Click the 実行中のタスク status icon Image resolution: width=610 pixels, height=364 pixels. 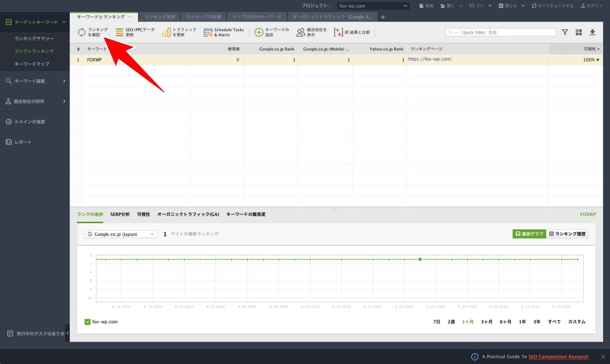pos(10,334)
